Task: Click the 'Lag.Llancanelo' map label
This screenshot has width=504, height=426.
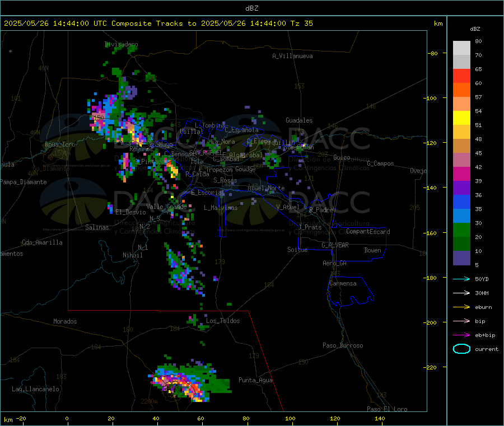Action: pyautogui.click(x=35, y=389)
